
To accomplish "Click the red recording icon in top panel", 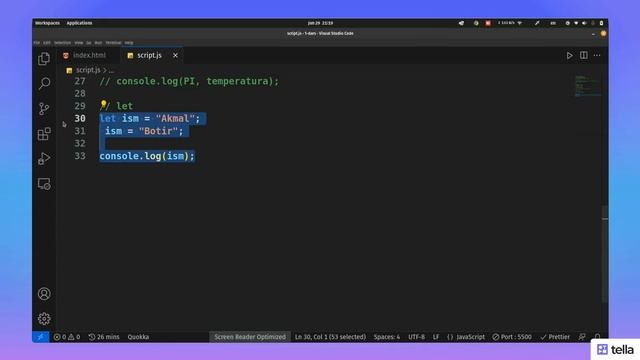I will (x=488, y=23).
